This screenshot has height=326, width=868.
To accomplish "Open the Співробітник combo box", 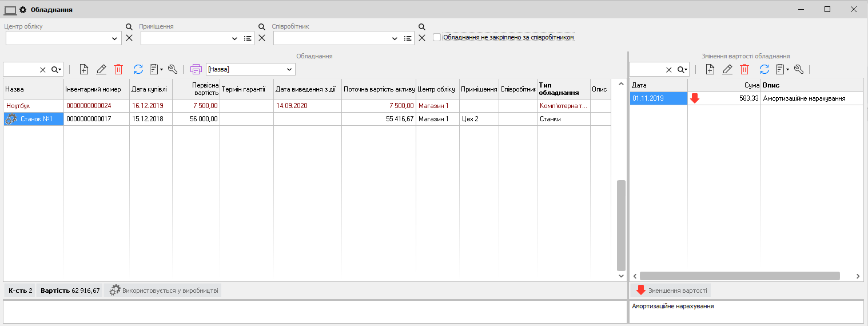I will (395, 38).
